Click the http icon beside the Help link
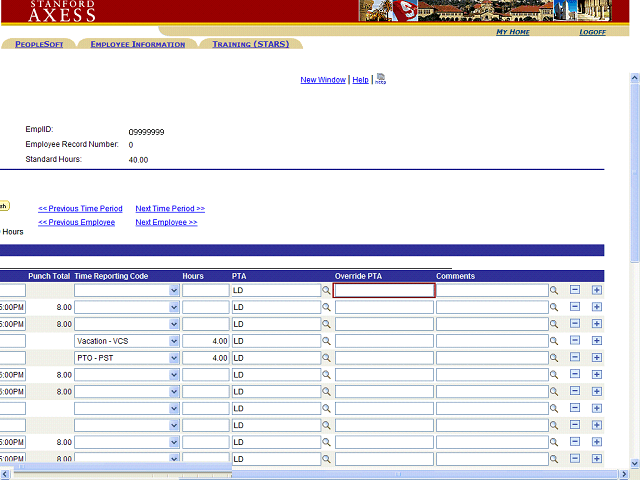The height and width of the screenshot is (480, 640). pyautogui.click(x=381, y=79)
